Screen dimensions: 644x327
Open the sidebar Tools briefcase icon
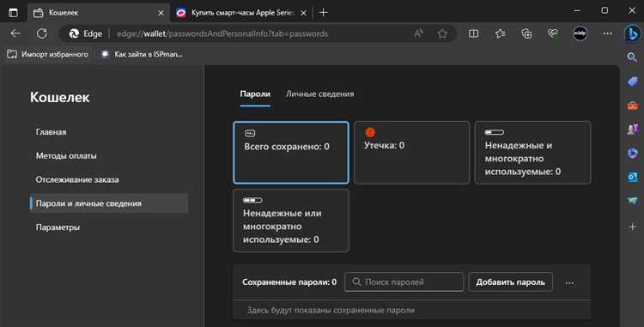(633, 106)
